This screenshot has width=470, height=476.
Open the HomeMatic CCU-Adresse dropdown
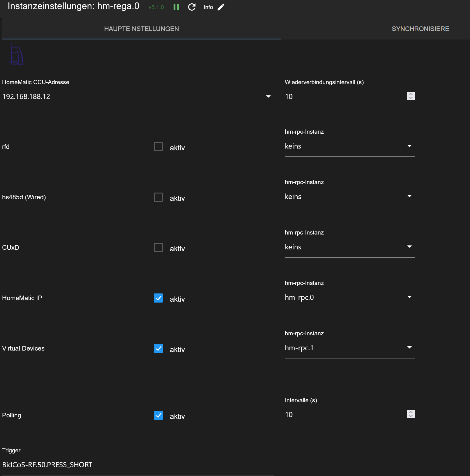click(x=138, y=97)
